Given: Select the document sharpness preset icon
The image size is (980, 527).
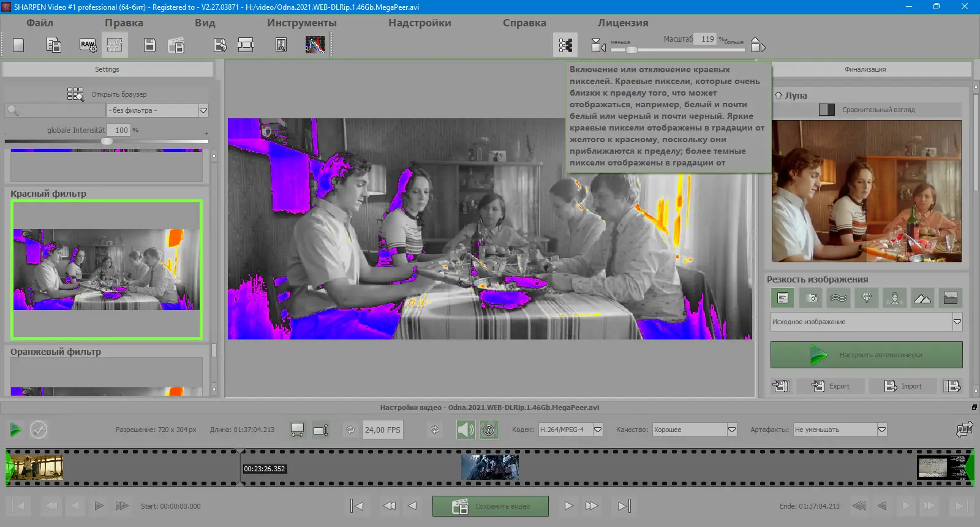Looking at the screenshot, I should tap(783, 298).
